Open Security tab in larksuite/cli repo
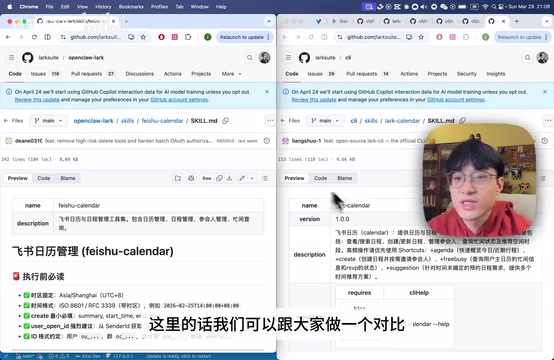 pyautogui.click(x=467, y=74)
